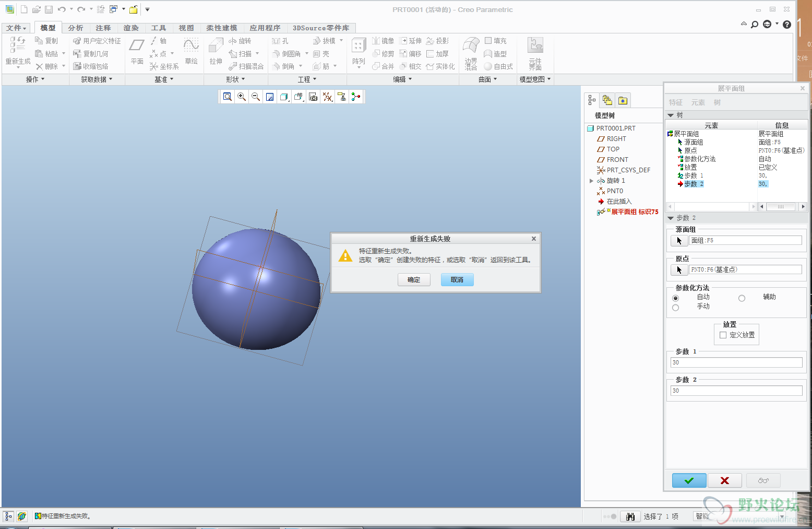Click the green checkmark accept button
Image resolution: width=812 pixels, height=529 pixels.
[x=689, y=480]
